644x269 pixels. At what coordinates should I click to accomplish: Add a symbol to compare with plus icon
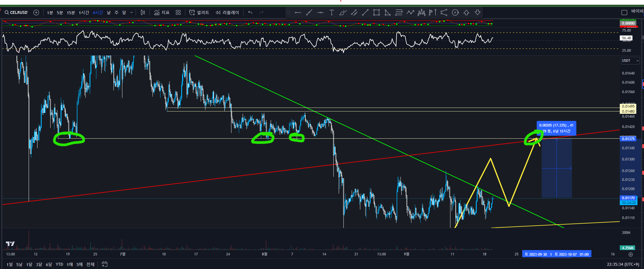(x=36, y=12)
